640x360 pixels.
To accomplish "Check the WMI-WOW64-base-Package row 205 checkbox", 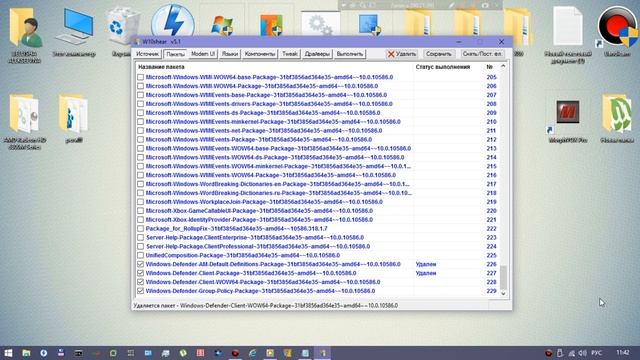I will 140,77.
